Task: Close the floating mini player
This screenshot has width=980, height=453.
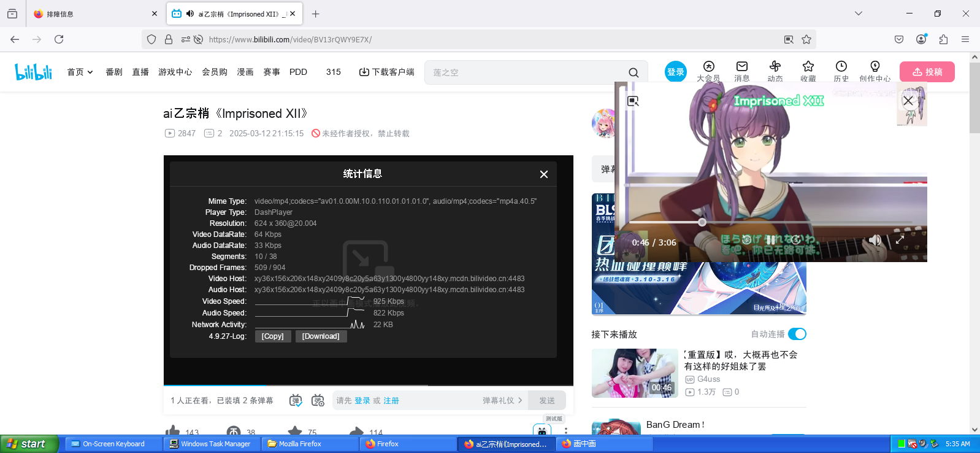Action: (908, 100)
